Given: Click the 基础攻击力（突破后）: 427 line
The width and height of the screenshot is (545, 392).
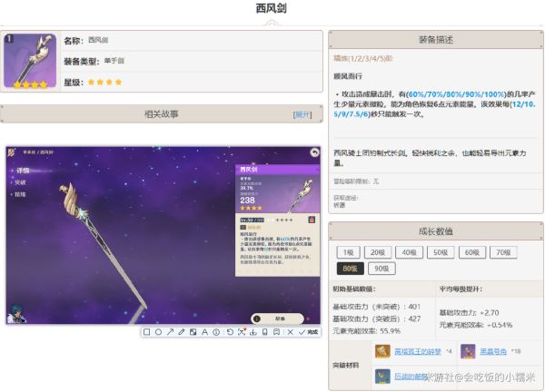Looking at the screenshot, I should [376, 318].
